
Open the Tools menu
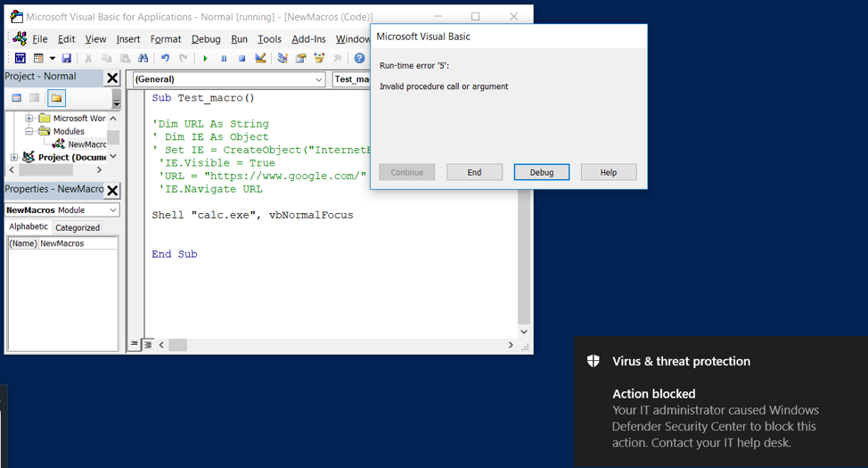tap(270, 38)
